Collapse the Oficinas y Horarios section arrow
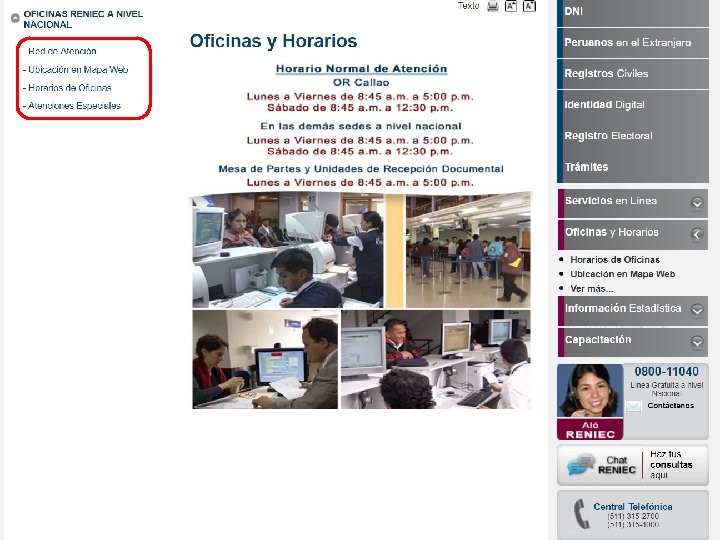This screenshot has height=540, width=720. pos(697,234)
